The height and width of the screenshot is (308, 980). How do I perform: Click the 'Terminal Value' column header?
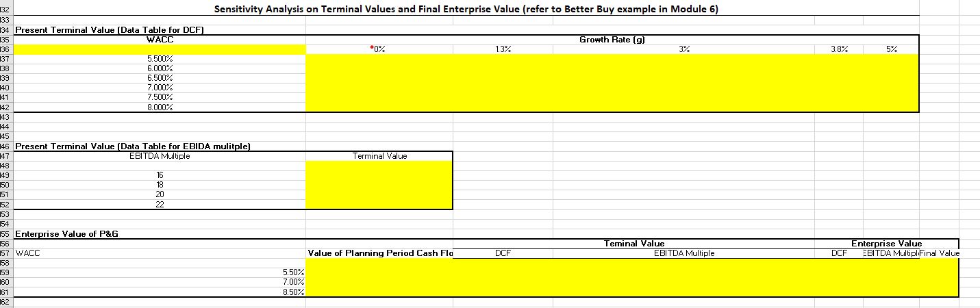point(379,156)
